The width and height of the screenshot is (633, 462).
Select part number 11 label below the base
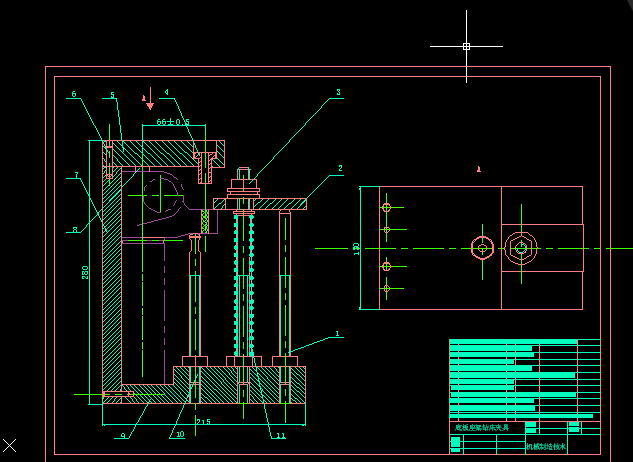(x=281, y=436)
